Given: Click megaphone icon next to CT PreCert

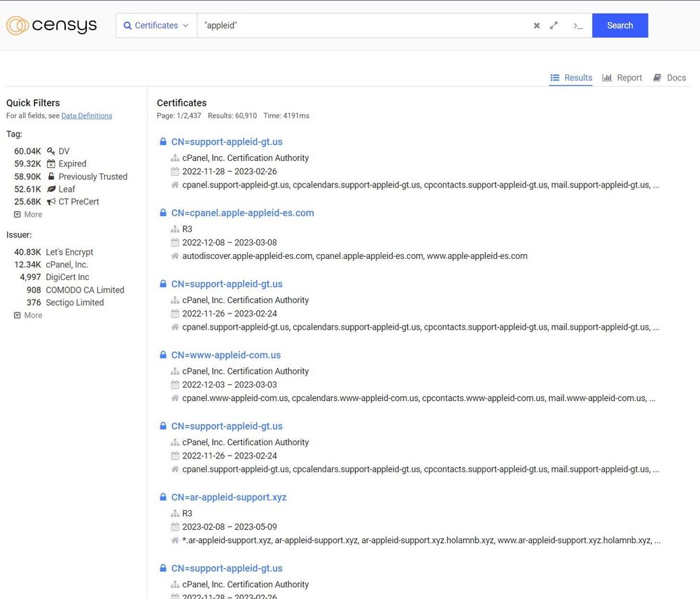Looking at the screenshot, I should 51,202.
